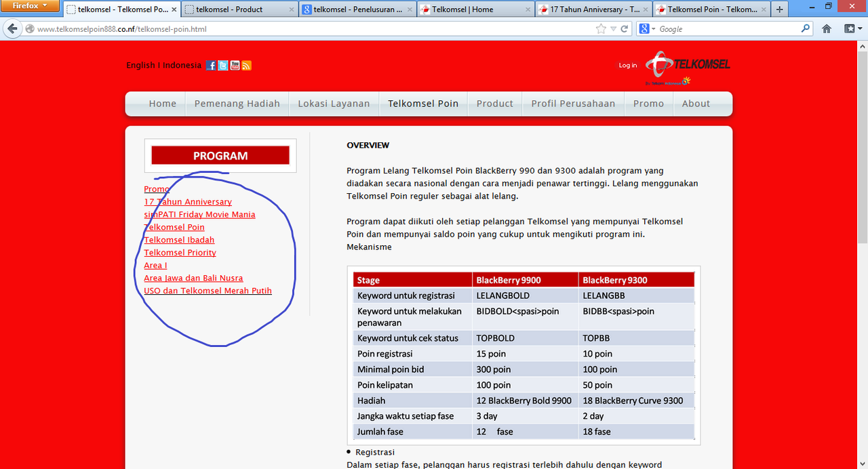Viewport: 868px width, 469px height.
Task: Open 'Telkomsel Ibadah' sidebar link
Action: coord(179,240)
